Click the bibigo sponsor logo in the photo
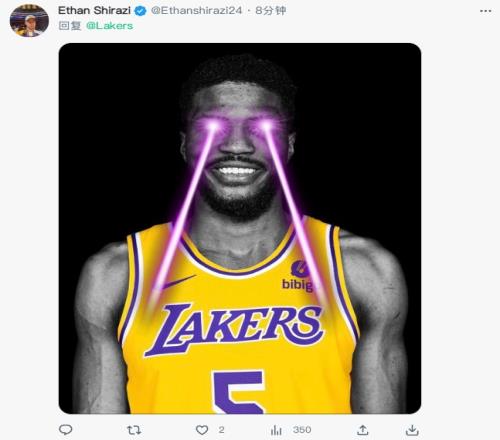500x440 pixels. click(297, 276)
